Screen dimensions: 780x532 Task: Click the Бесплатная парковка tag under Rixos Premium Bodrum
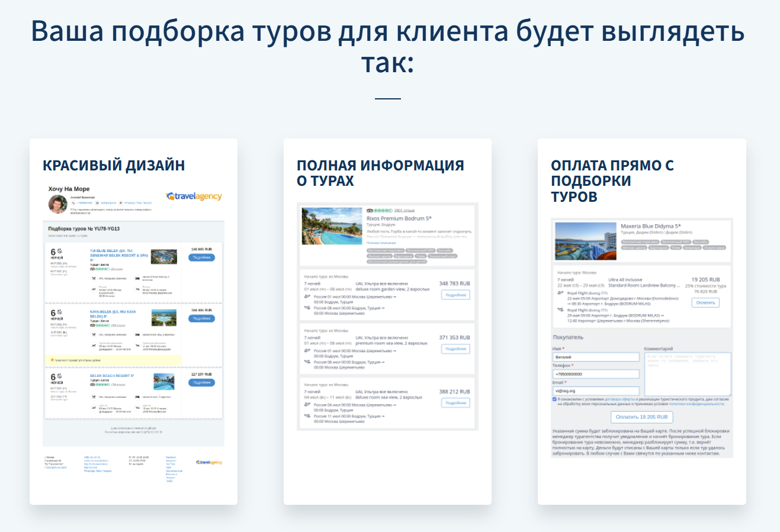(x=386, y=250)
